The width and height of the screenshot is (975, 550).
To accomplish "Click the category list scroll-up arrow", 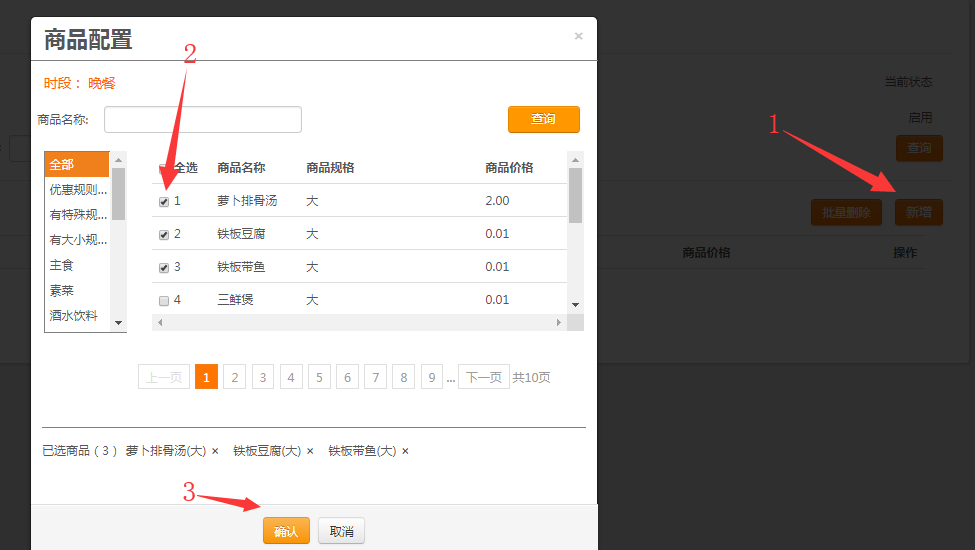I will 118,160.
